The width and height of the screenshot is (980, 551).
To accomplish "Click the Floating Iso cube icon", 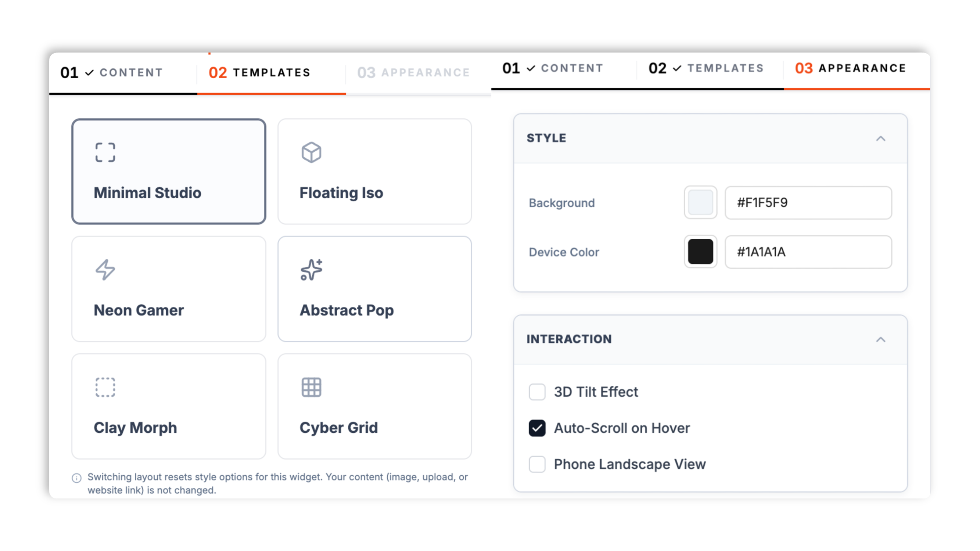I will click(311, 152).
